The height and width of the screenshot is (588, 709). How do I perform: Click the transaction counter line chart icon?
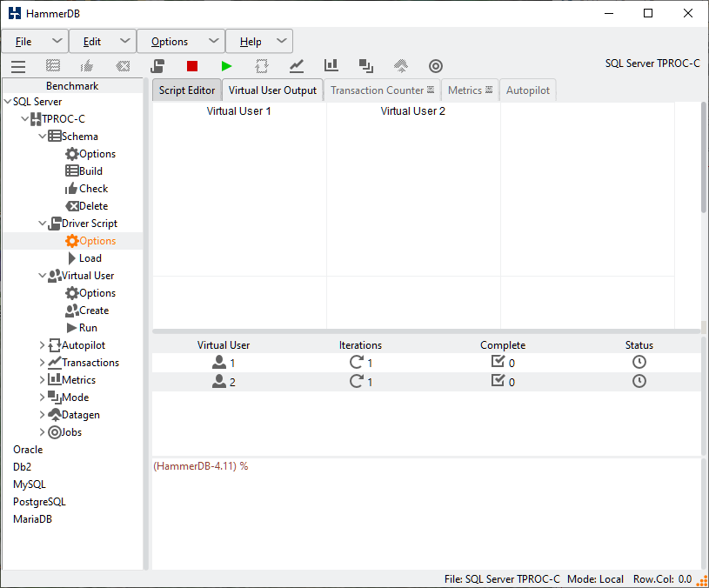[x=296, y=66]
